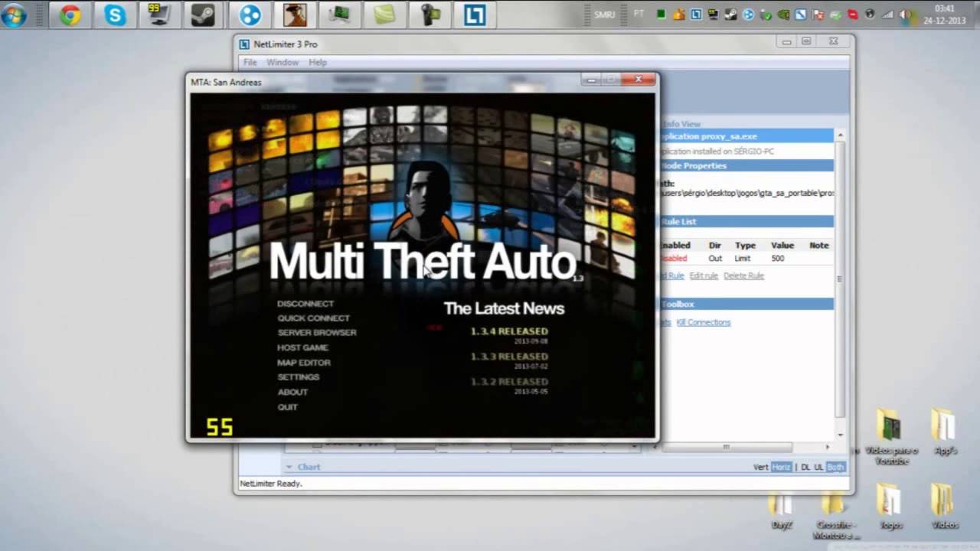Select DISCONNECT in MTA menu

305,304
